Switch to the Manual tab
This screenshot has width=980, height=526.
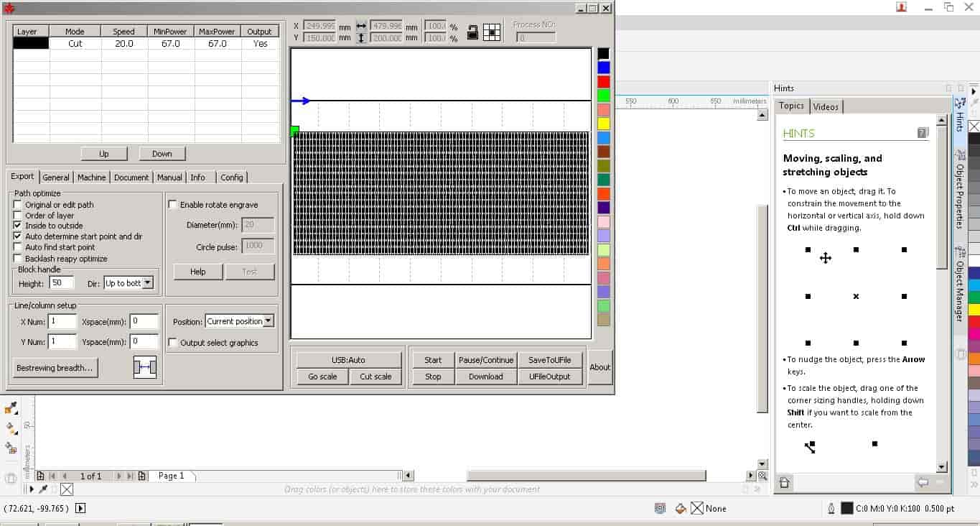(x=169, y=177)
